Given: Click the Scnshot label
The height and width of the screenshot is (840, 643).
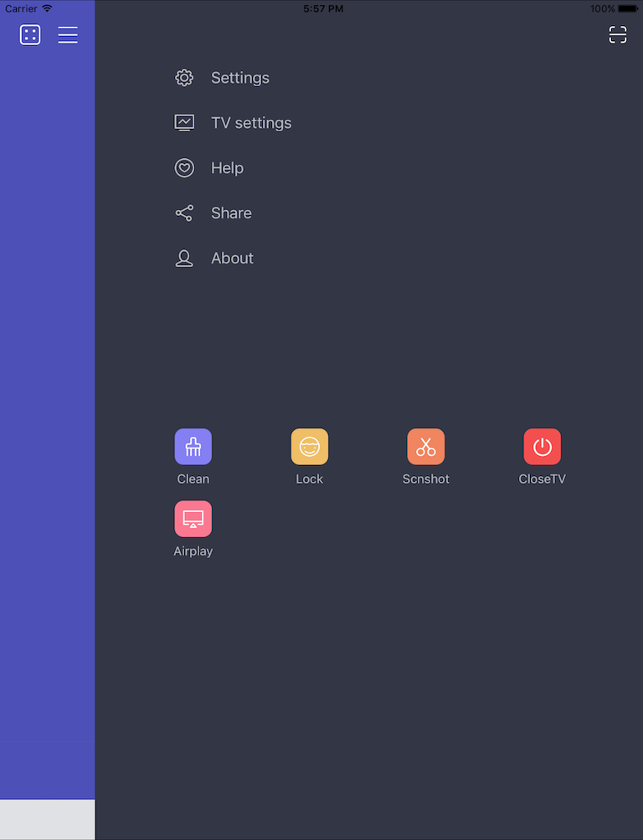Looking at the screenshot, I should point(426,479).
